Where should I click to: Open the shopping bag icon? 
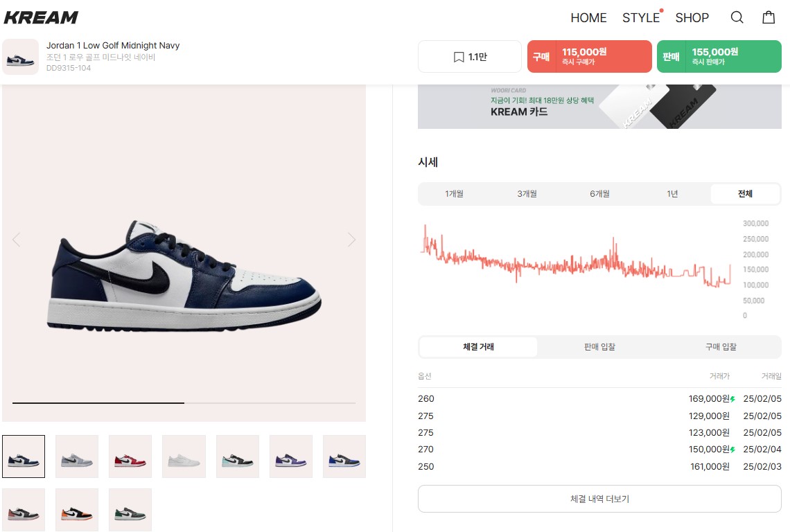[769, 17]
